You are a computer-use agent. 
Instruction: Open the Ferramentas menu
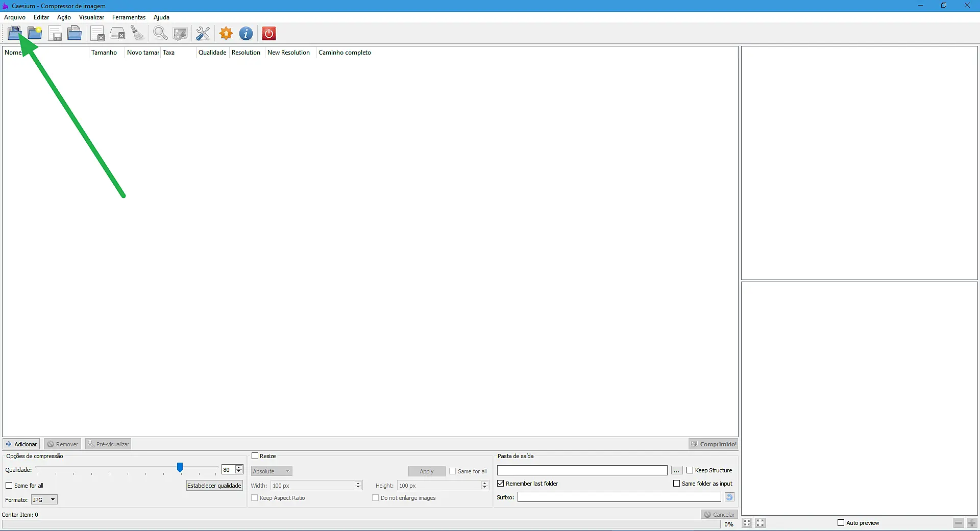point(129,17)
